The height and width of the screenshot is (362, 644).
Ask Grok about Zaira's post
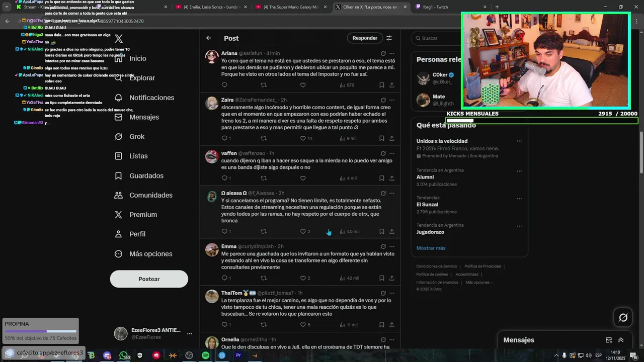tap(383, 100)
